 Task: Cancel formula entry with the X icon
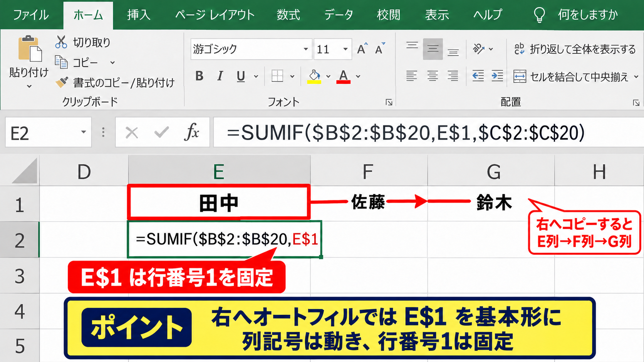point(132,133)
